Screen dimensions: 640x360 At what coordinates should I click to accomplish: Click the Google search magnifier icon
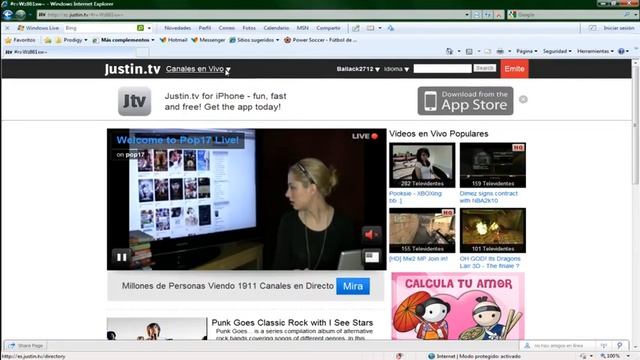click(627, 15)
